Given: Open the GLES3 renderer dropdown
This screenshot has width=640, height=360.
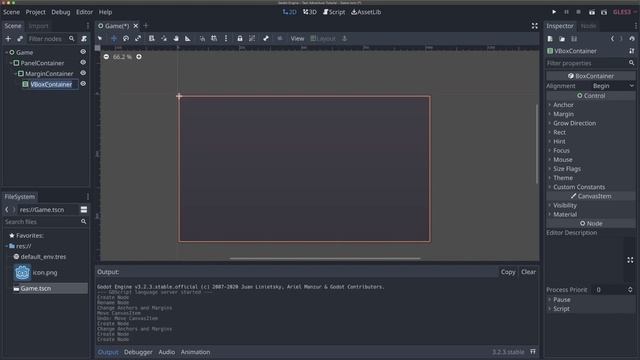Looking at the screenshot, I should (624, 12).
